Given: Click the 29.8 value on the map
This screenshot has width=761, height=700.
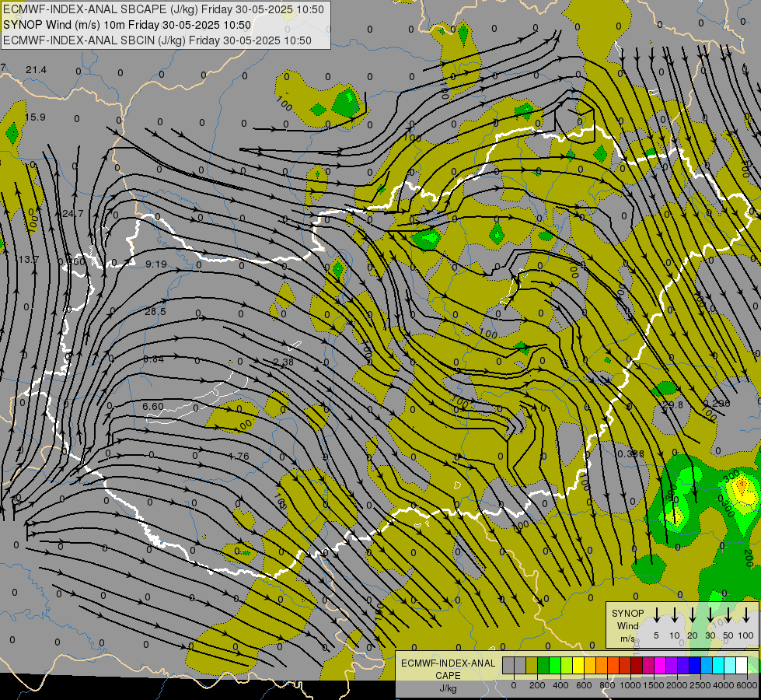Looking at the screenshot, I should (672, 404).
